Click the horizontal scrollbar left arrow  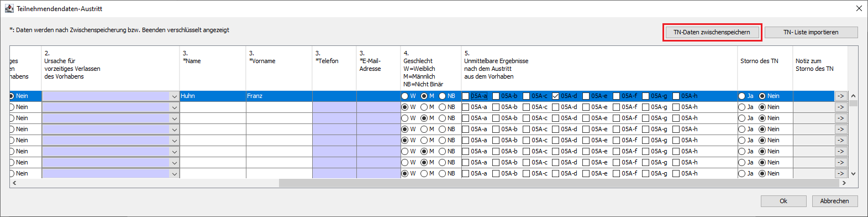(x=14, y=183)
